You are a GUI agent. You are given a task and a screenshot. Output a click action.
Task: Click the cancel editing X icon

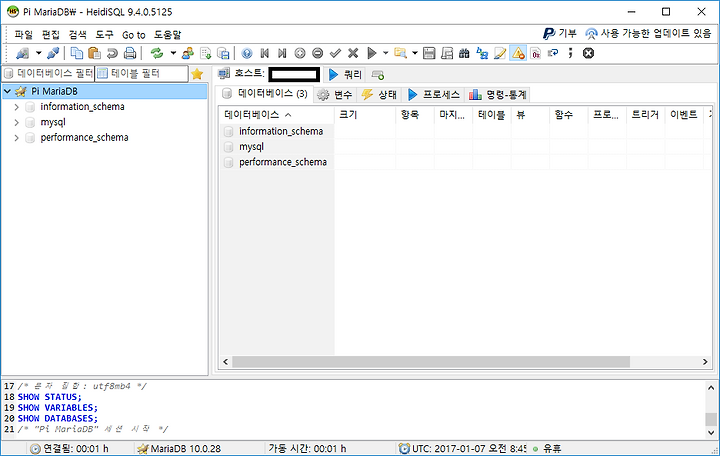[353, 53]
